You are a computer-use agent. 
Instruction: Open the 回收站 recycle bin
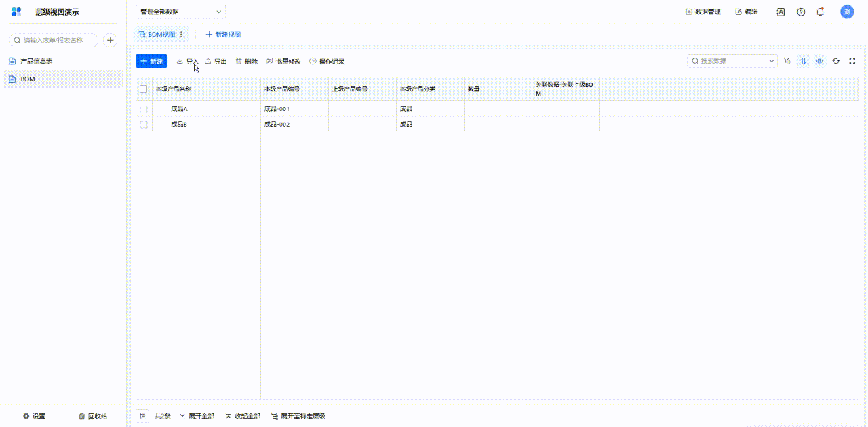pos(93,416)
